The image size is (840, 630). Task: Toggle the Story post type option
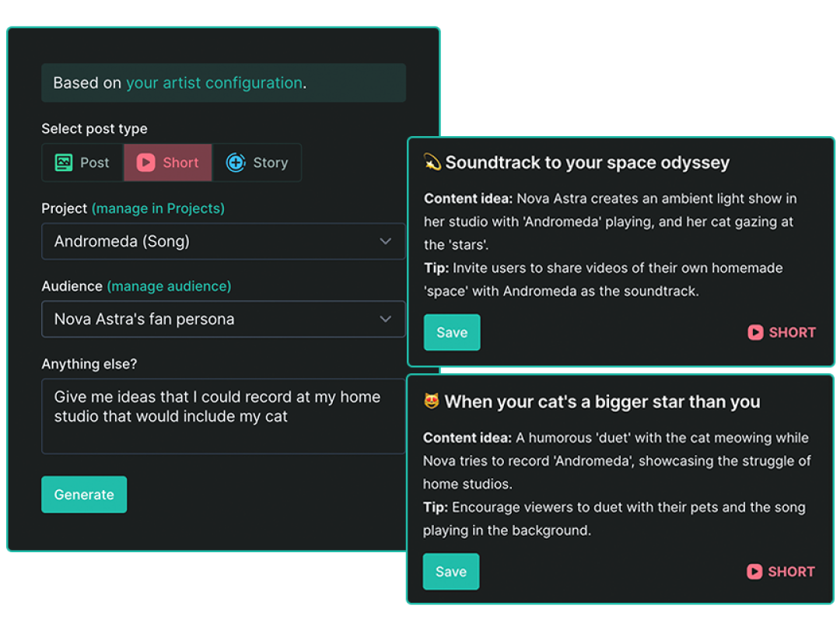tap(257, 163)
